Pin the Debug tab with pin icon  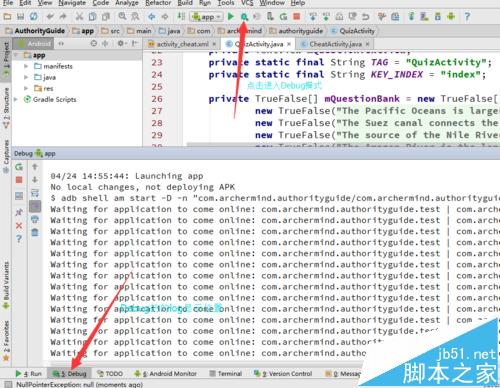pos(19,212)
